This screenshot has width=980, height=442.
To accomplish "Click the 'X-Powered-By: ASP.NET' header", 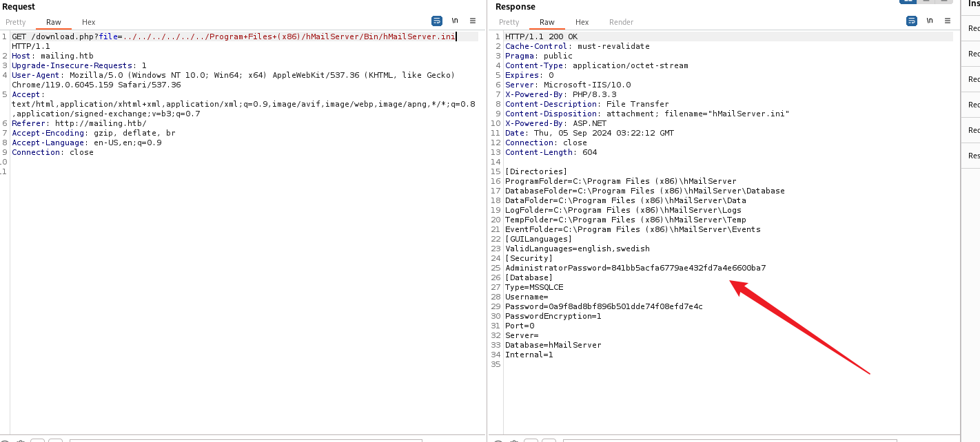I will tap(556, 123).
